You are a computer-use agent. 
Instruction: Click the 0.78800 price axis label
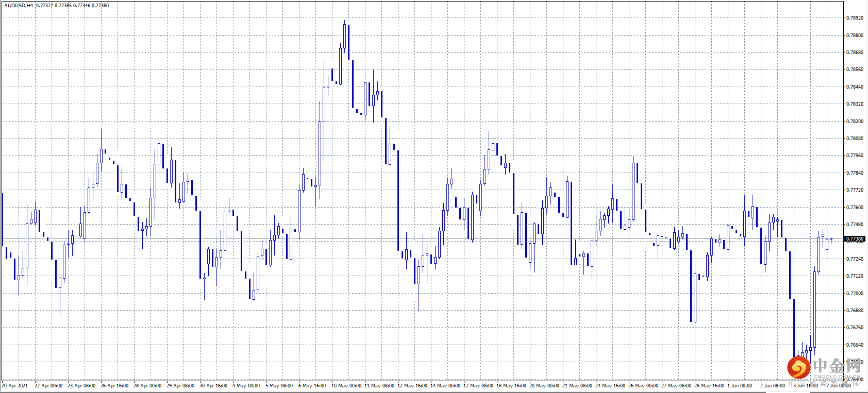[x=855, y=36]
